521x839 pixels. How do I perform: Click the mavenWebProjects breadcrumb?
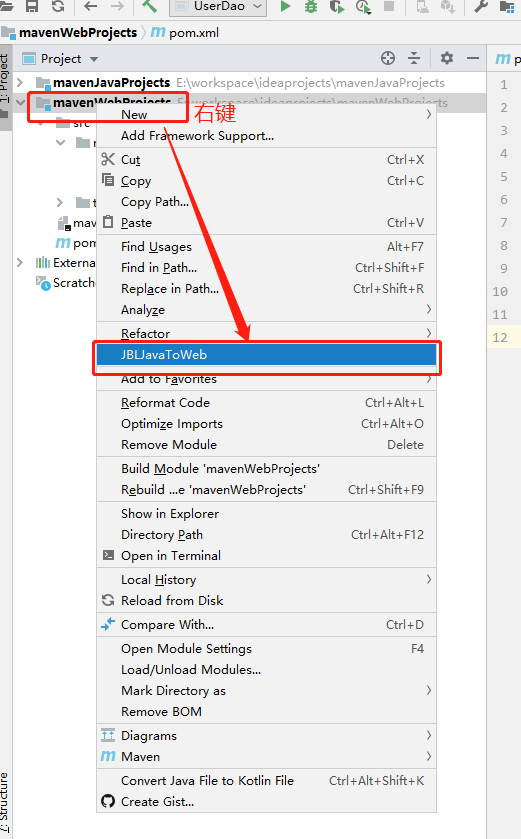click(78, 33)
